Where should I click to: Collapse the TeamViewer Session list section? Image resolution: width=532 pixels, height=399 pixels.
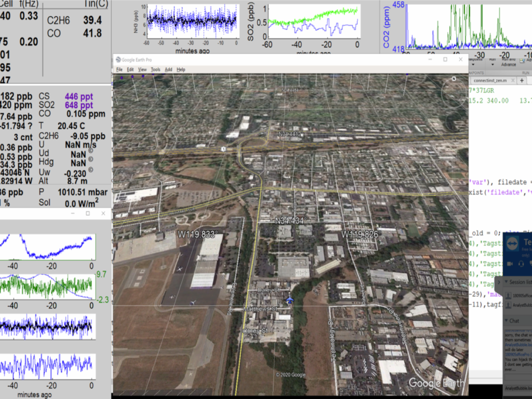[506, 282]
